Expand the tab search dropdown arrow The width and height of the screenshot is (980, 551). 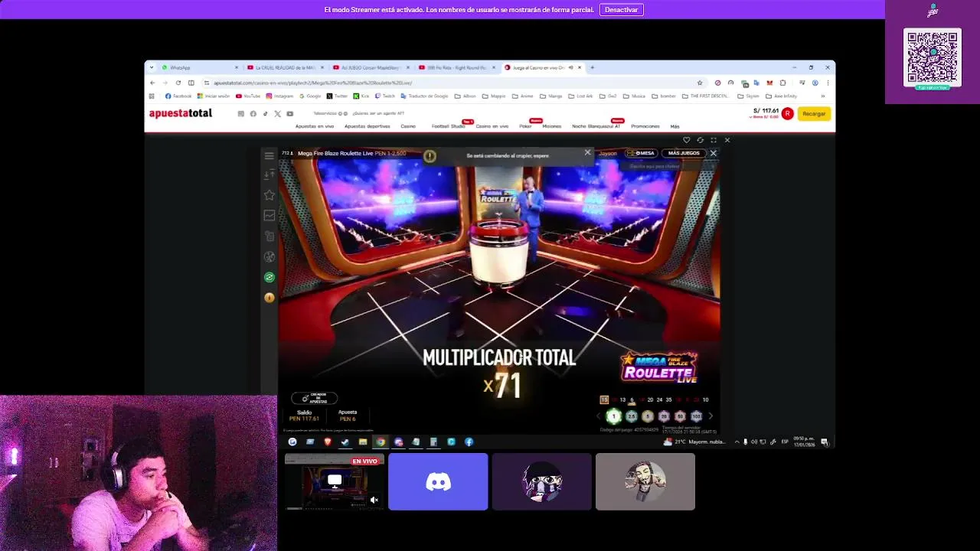tap(152, 67)
